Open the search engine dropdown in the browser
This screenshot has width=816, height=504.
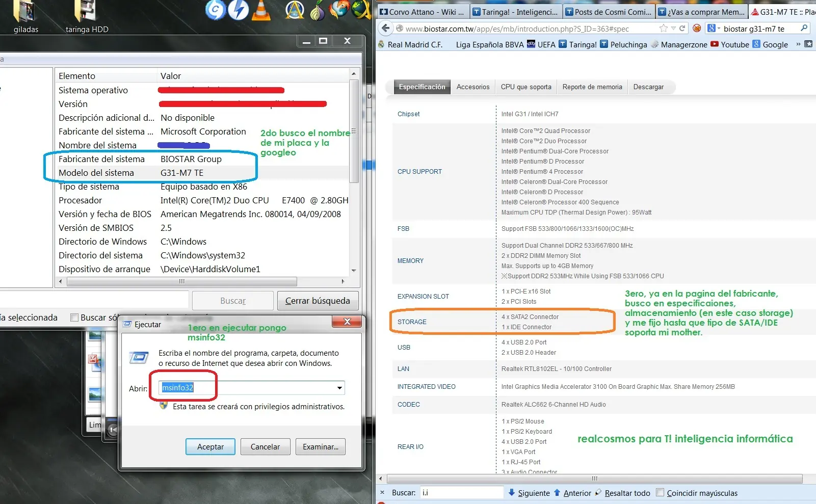point(713,29)
